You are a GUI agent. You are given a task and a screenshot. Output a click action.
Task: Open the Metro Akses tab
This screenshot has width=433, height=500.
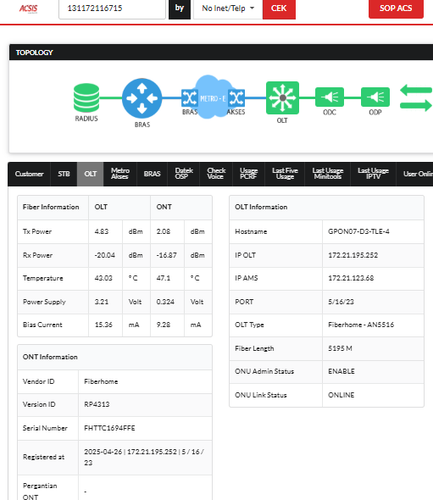[120, 174]
